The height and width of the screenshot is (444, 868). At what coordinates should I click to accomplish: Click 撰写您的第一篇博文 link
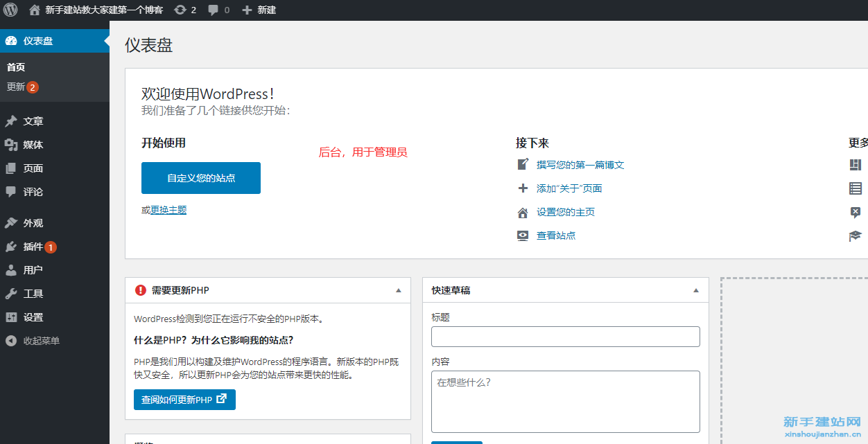[580, 165]
